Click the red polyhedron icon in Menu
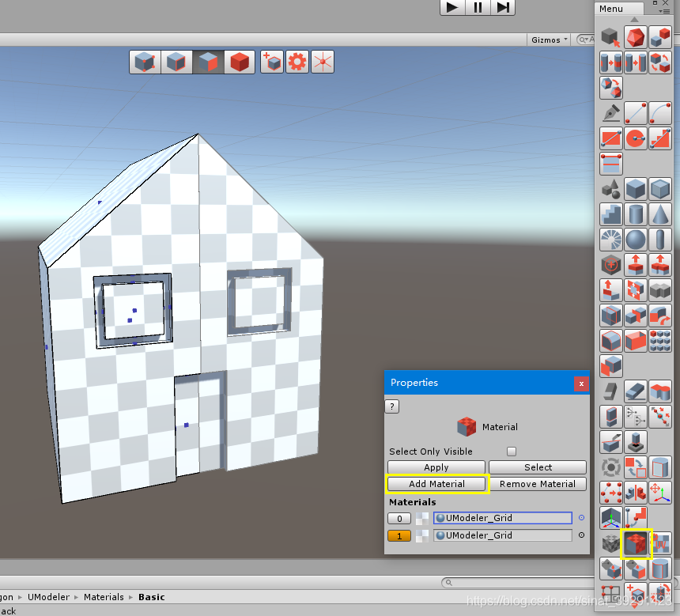The width and height of the screenshot is (680, 616). (x=636, y=37)
